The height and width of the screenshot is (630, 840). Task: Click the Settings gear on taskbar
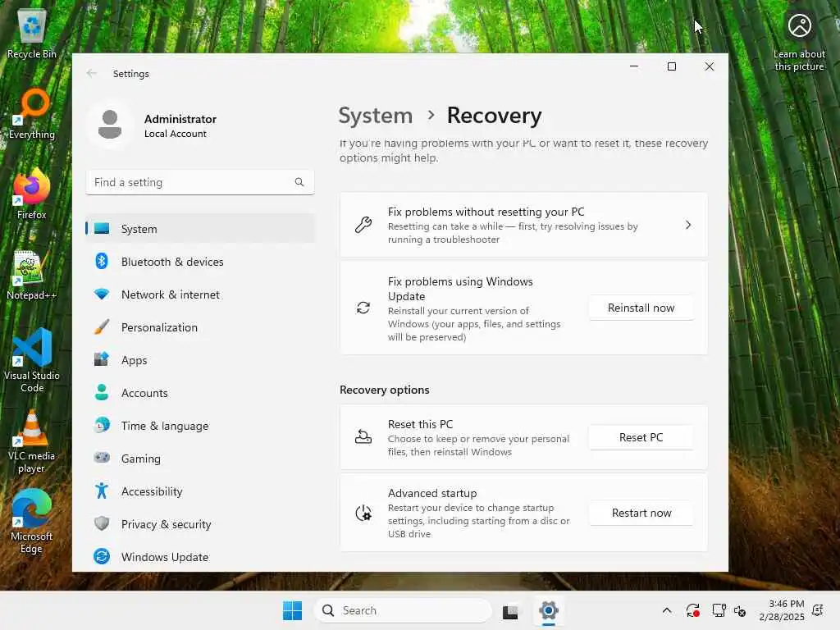pyautogui.click(x=549, y=609)
